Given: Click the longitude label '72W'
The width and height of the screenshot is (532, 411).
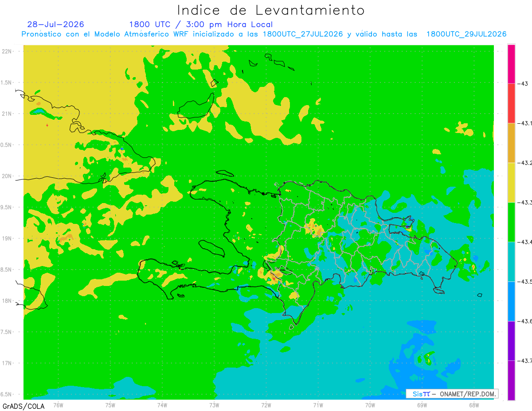Looking at the screenshot, I should [x=266, y=405].
